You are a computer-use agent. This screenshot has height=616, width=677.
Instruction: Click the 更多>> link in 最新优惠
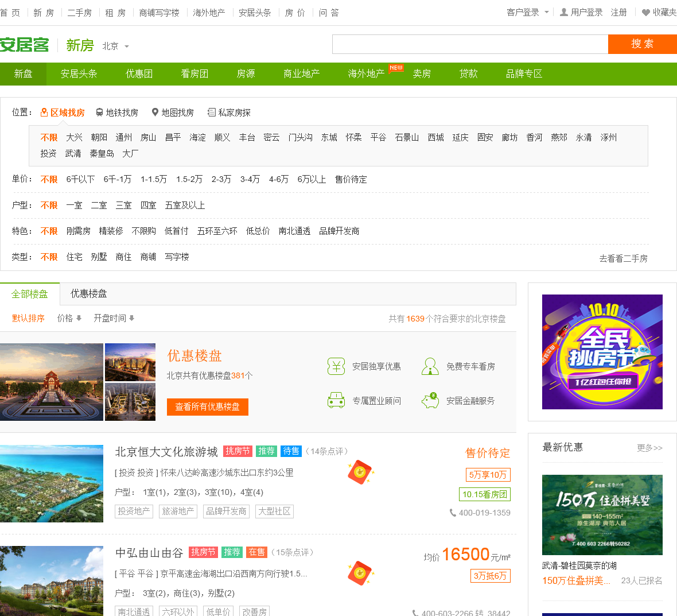click(649, 448)
